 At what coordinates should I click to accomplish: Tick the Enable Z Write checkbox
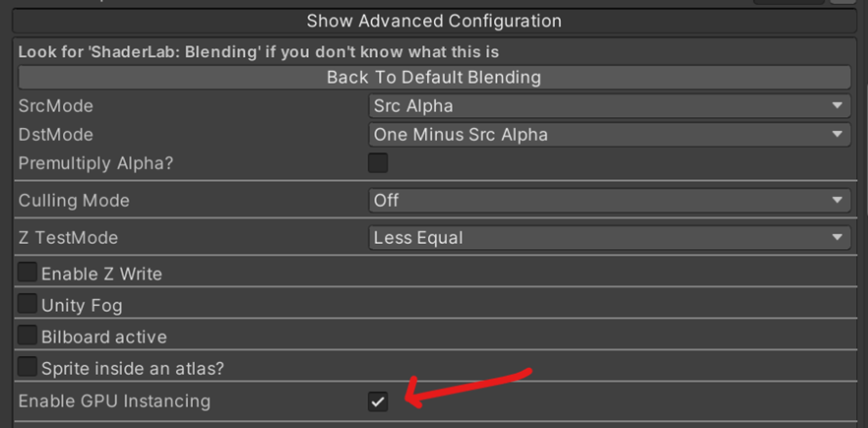[28, 272]
